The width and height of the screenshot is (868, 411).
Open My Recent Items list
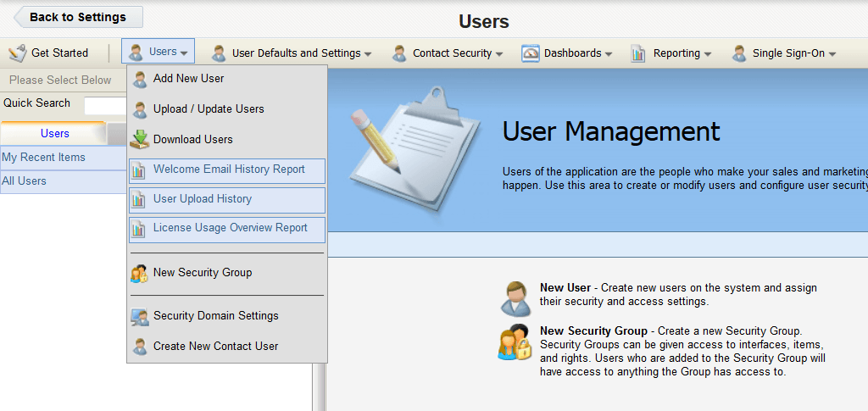pos(64,158)
